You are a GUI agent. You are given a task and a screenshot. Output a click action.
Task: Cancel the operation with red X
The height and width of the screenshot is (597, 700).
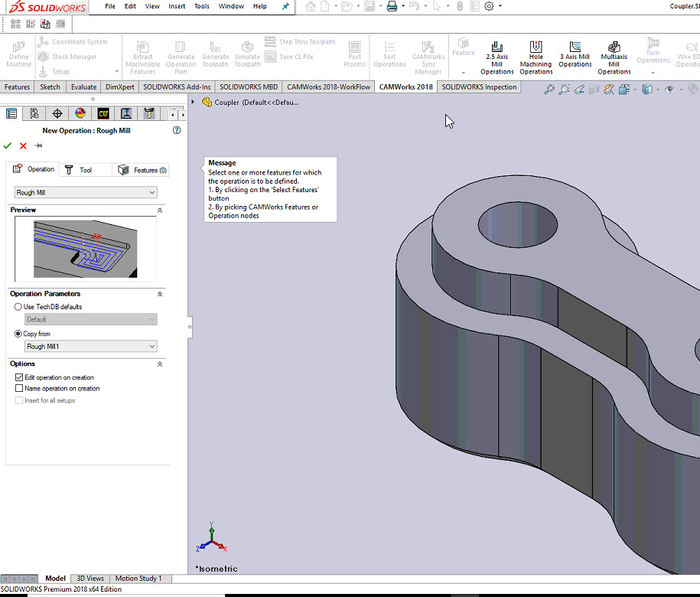[23, 145]
